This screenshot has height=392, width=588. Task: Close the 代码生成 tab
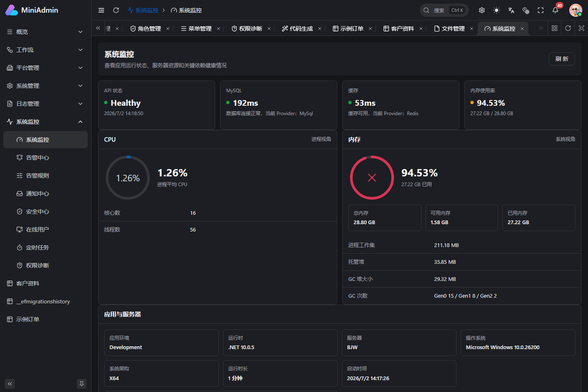(x=320, y=29)
